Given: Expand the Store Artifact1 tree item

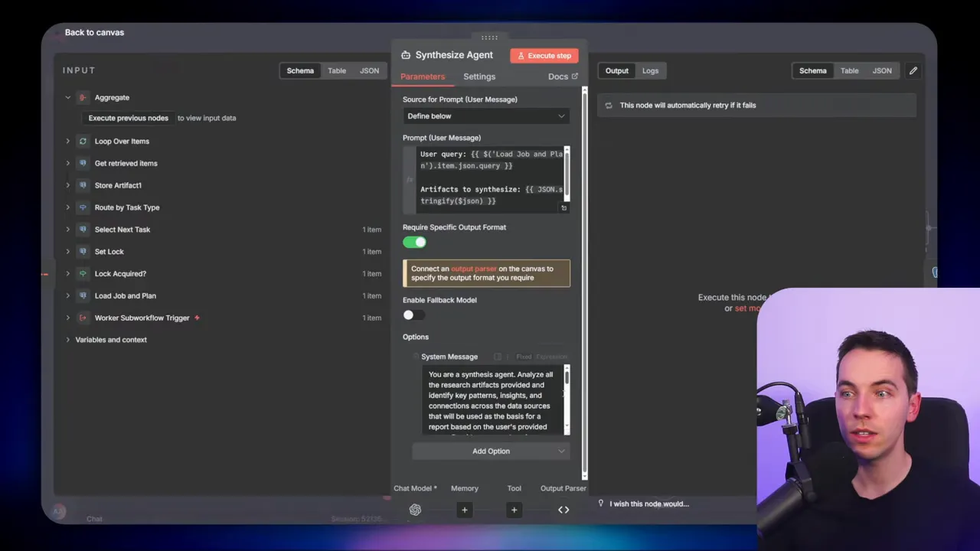Looking at the screenshot, I should tap(67, 185).
